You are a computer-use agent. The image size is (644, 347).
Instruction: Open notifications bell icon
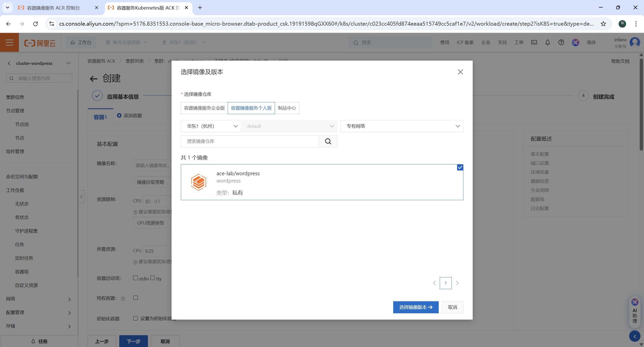click(x=547, y=42)
